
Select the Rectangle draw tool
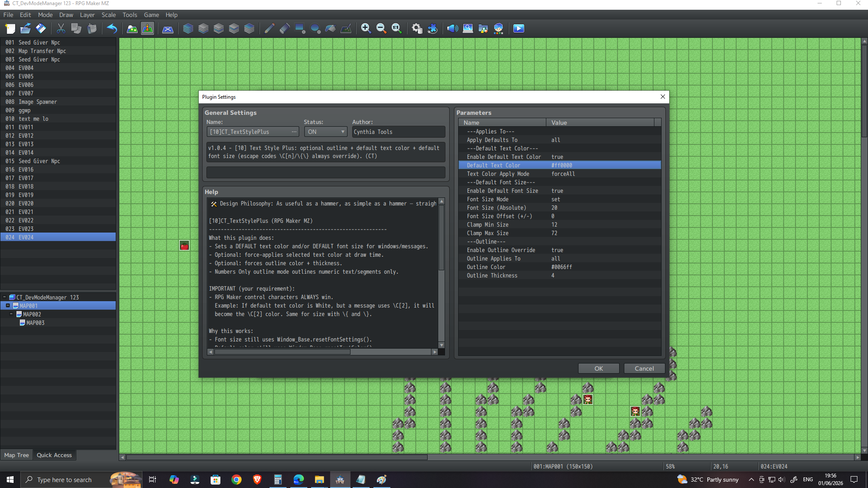coord(300,28)
